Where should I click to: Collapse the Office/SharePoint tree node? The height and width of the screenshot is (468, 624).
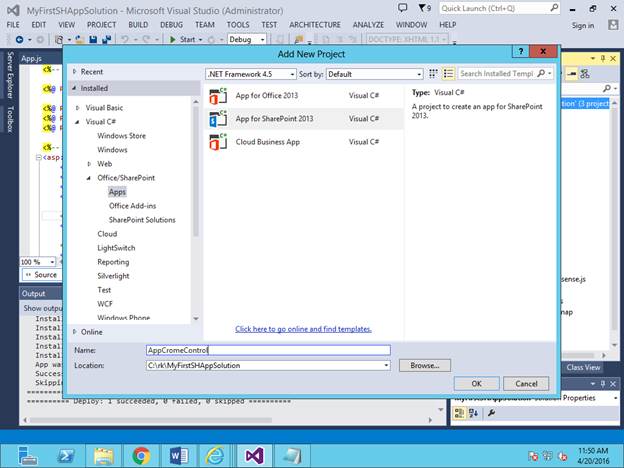point(90,178)
